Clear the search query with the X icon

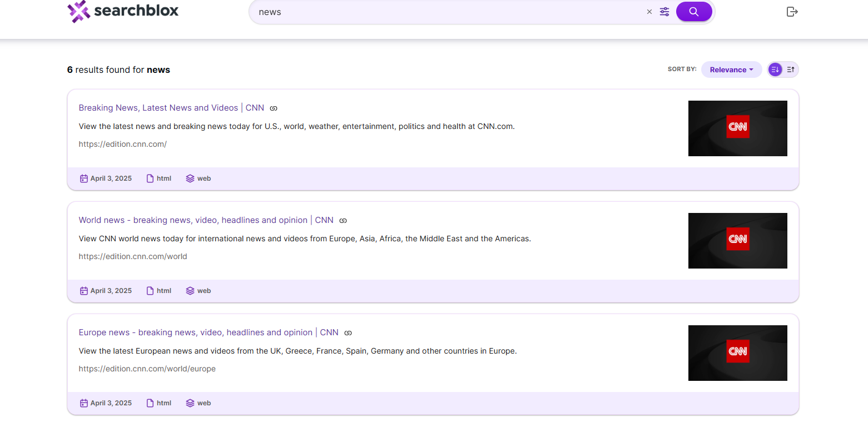649,12
